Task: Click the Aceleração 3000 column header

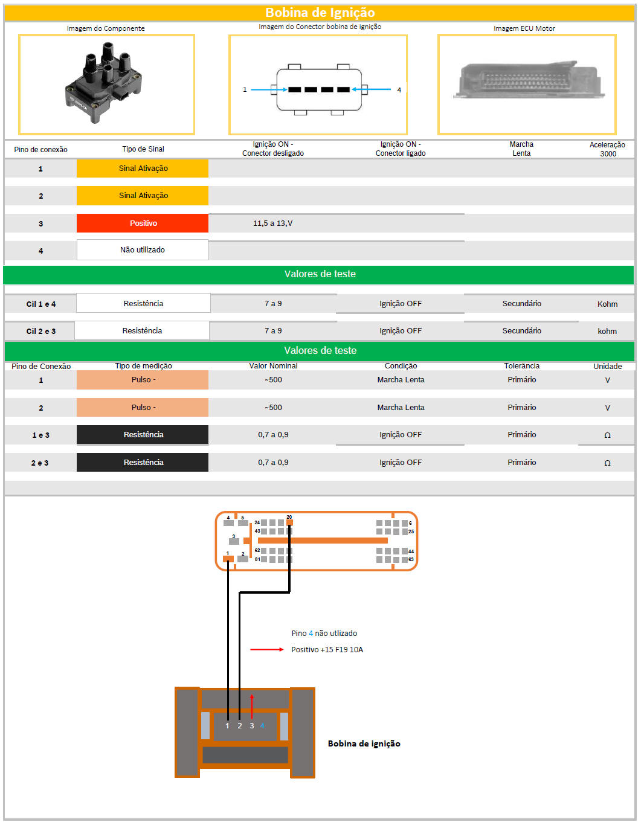Action: 607,149
